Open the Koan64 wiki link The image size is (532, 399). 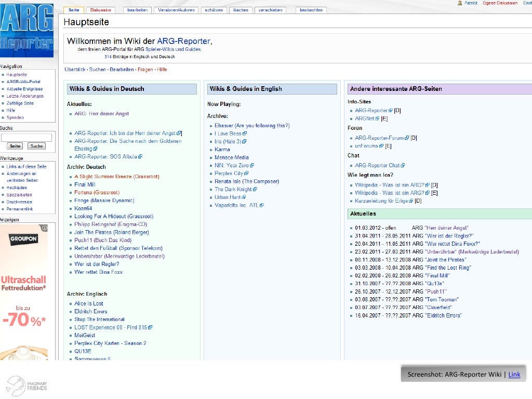83,208
